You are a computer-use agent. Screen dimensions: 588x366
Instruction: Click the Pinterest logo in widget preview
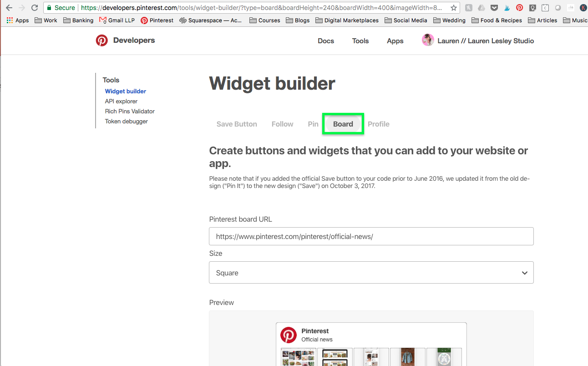pyautogui.click(x=289, y=335)
